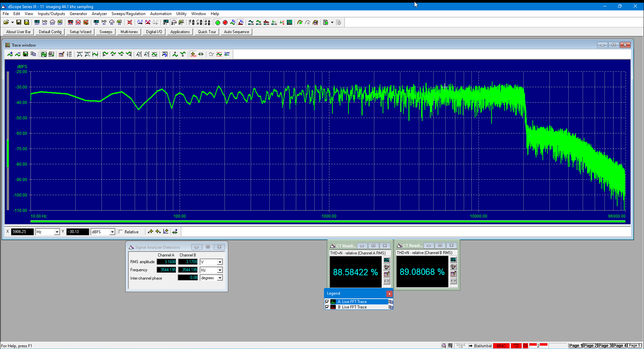Image resolution: width=644 pixels, height=349 pixels.
Task: Click the green Start sweep circle
Action: coord(217,22)
